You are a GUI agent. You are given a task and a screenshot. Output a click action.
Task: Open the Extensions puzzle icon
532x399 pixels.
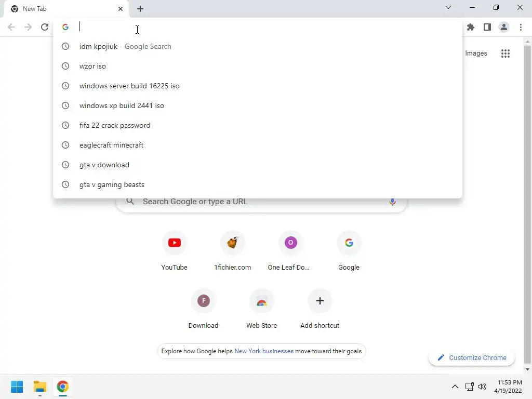pyautogui.click(x=471, y=27)
